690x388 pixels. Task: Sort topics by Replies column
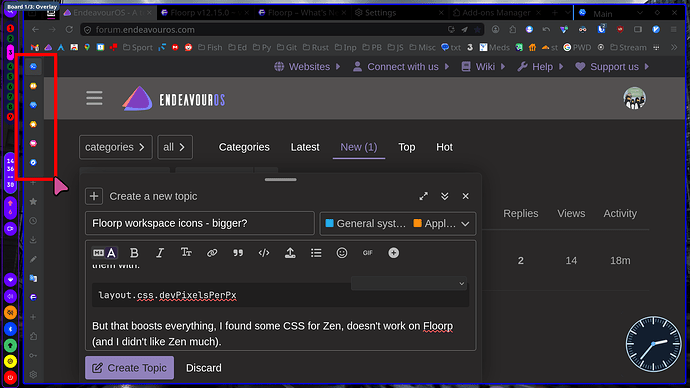(521, 213)
